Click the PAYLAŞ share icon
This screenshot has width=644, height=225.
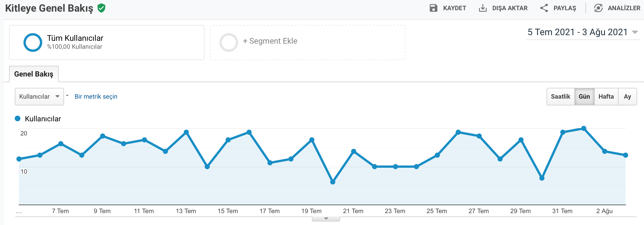[x=544, y=8]
